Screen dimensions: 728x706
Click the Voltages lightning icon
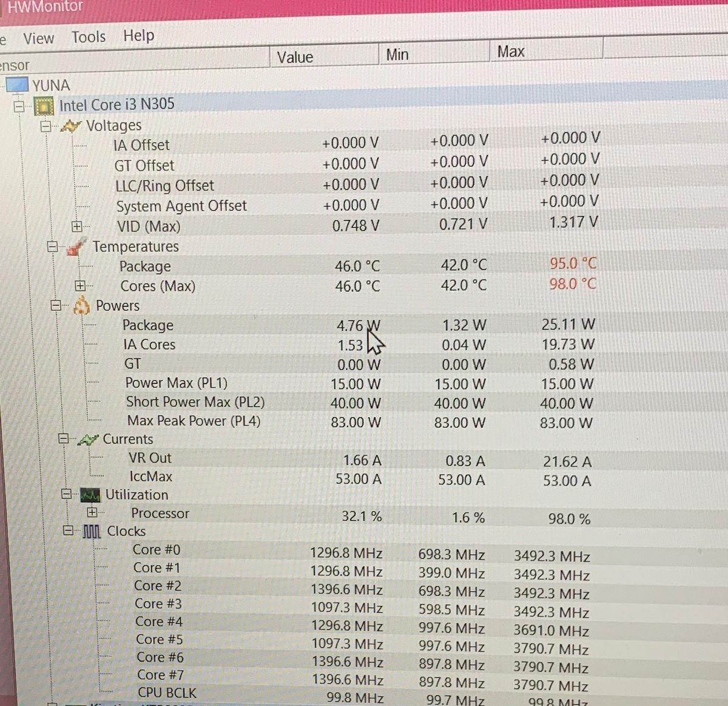[70, 126]
